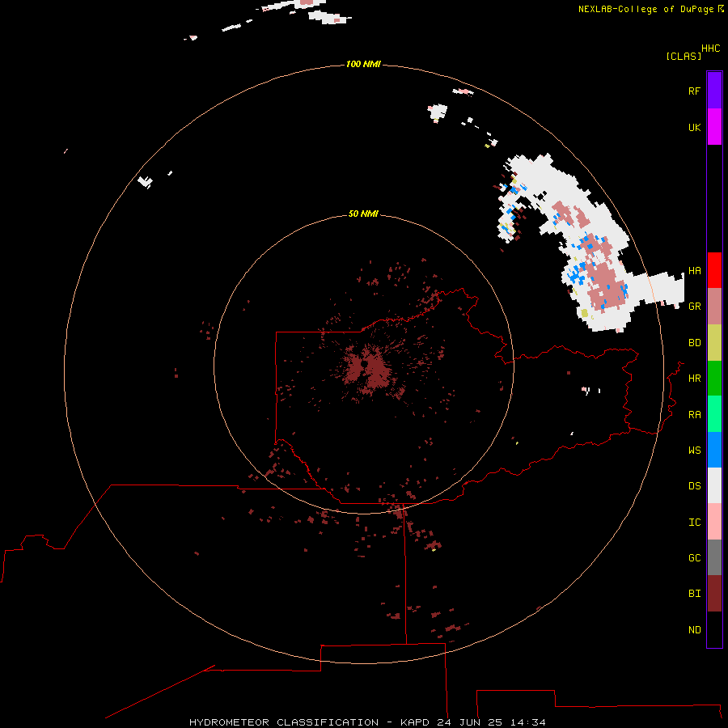This screenshot has width=728, height=728.
Task: Click the BI dark-red legend swatch
Action: coord(714,594)
